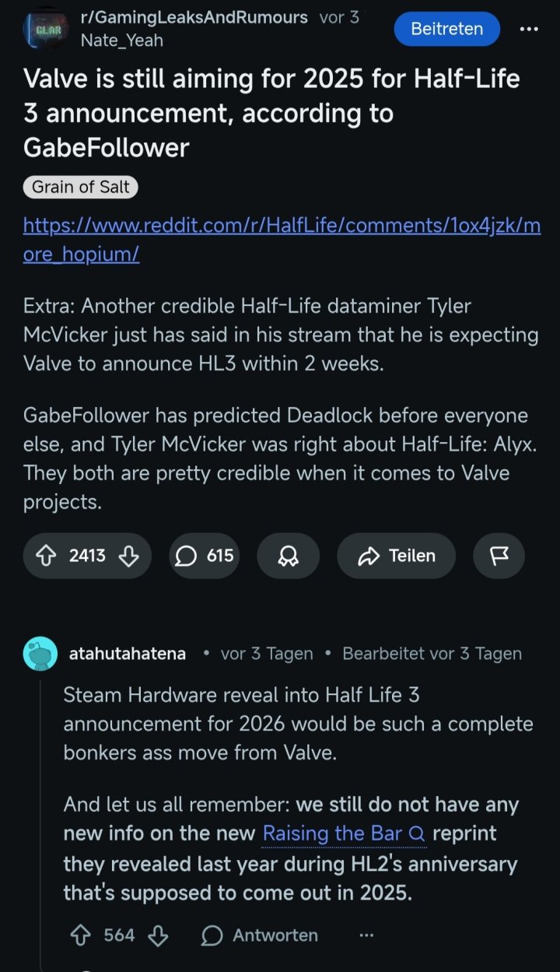The height and width of the screenshot is (972, 560).
Task: Downvote the Half-Life 3 post
Action: pyautogui.click(x=128, y=556)
